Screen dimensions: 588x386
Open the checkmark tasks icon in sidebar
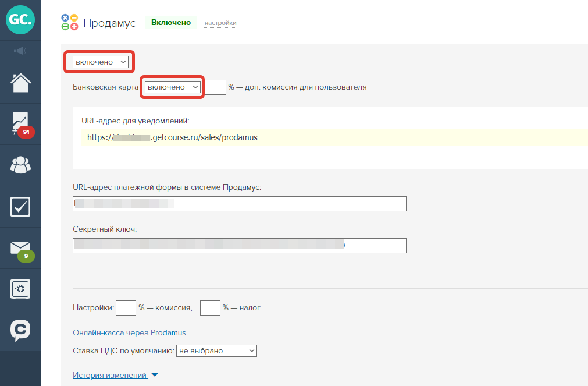(20, 207)
